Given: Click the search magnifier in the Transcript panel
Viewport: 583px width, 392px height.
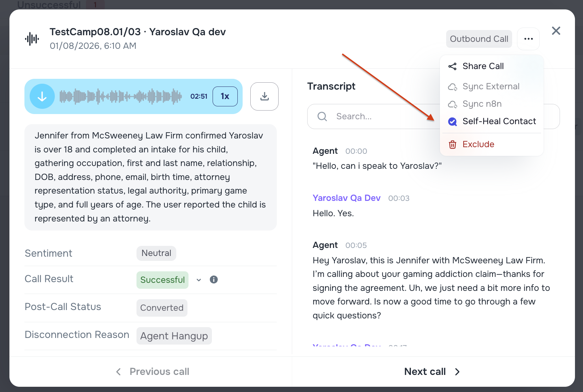Looking at the screenshot, I should (x=322, y=116).
